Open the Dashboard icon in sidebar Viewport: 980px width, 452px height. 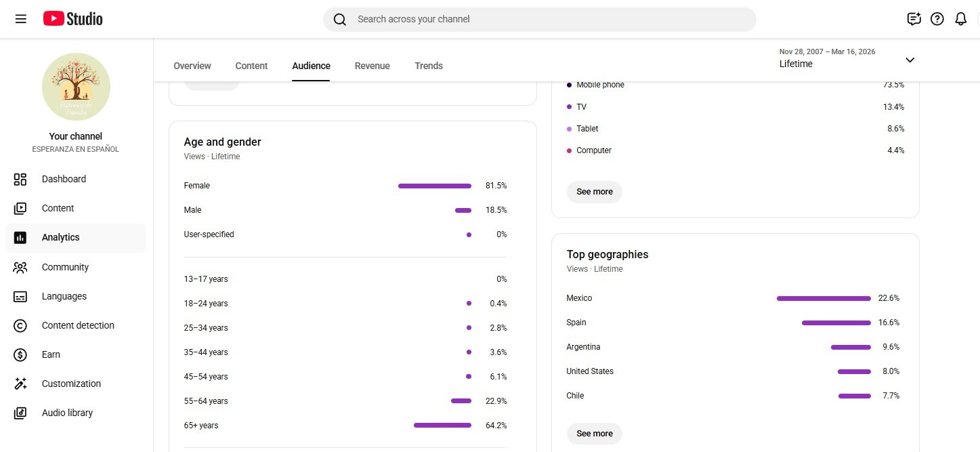[x=20, y=179]
